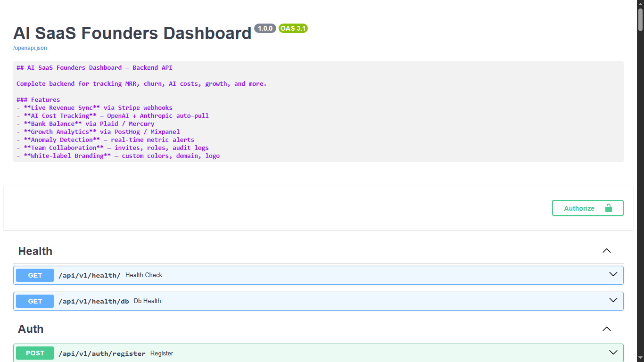Click the Authorize button
Viewport: 644px width, 362px height.
coord(587,208)
